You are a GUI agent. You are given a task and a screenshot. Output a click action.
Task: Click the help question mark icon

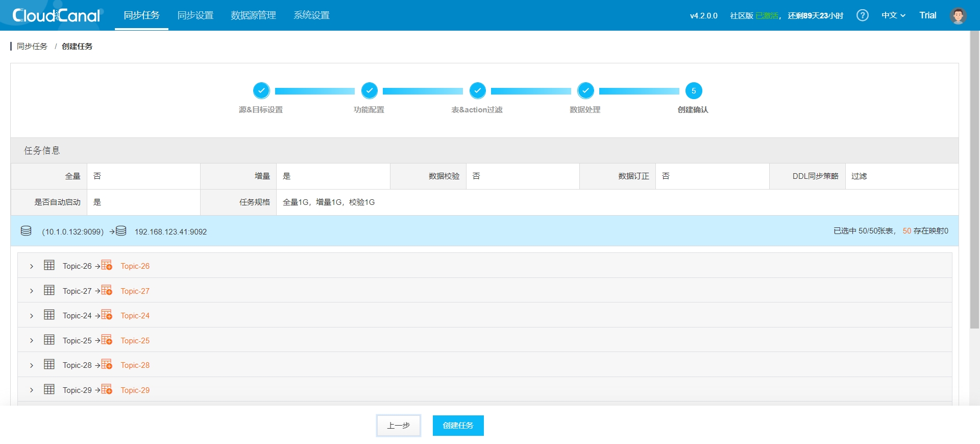pyautogui.click(x=862, y=15)
